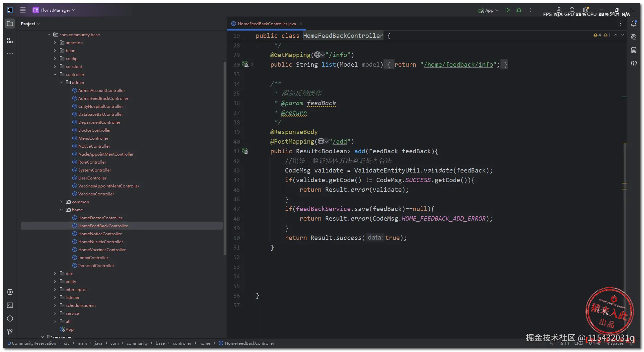Click the gutter web icon on line 30
The width and height of the screenshot is (644, 352).
click(x=245, y=64)
